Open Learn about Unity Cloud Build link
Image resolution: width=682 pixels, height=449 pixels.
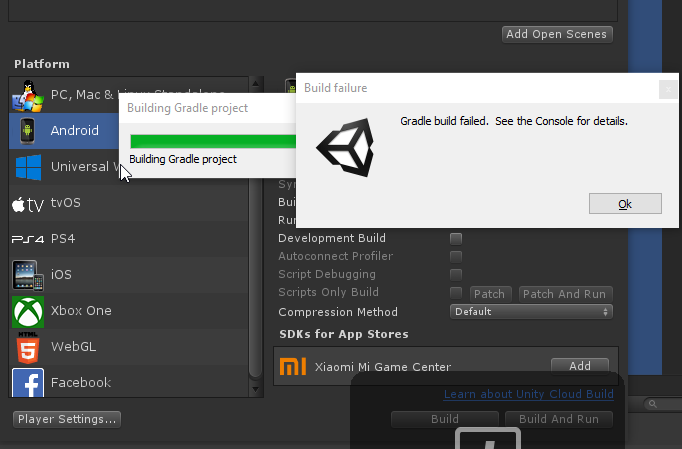click(x=528, y=394)
